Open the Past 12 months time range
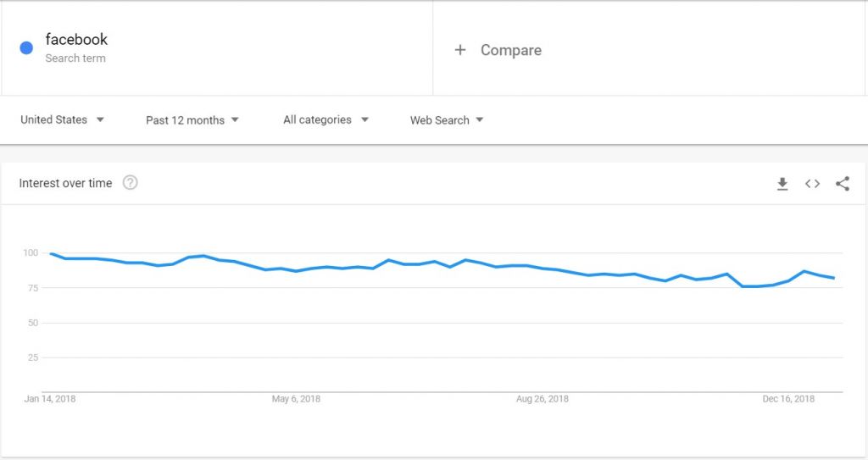This screenshot has width=868, height=460. [192, 120]
